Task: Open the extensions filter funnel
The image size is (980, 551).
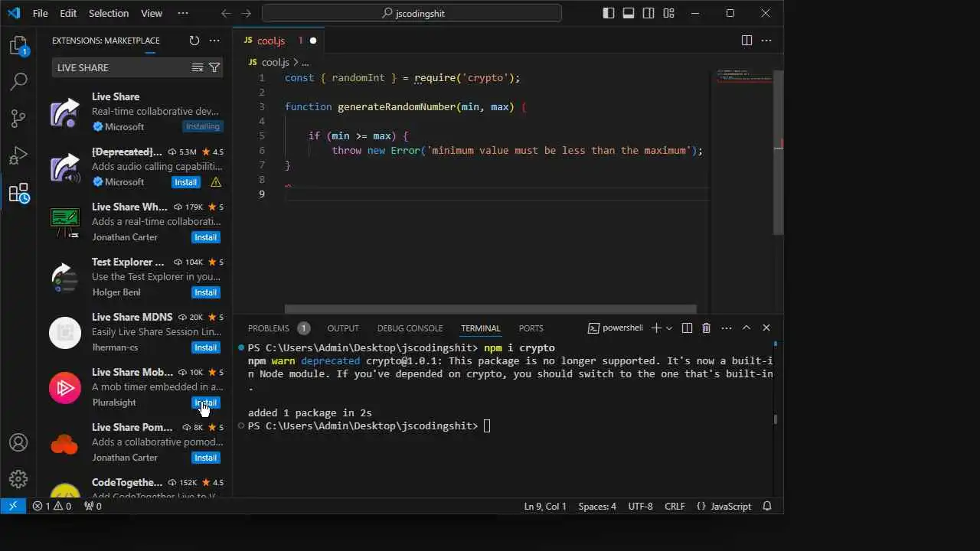Action: click(214, 67)
